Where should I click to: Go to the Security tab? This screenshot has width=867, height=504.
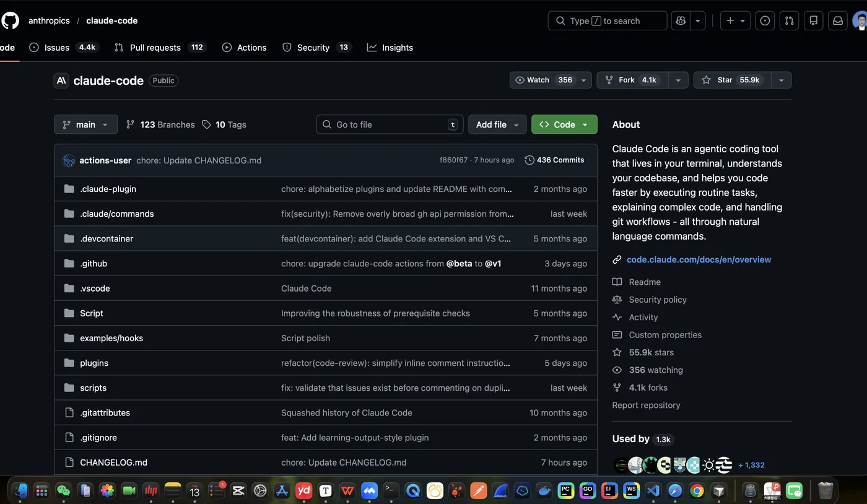(x=313, y=48)
